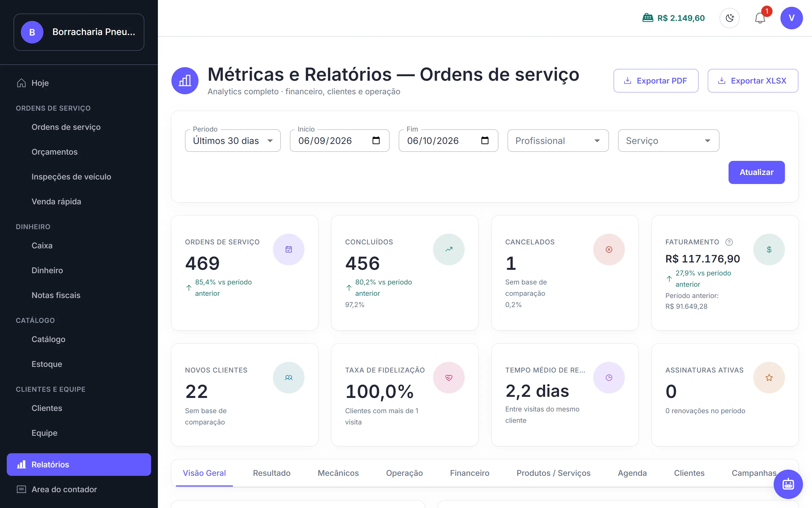Open Inspeções de veículo page

79,177
